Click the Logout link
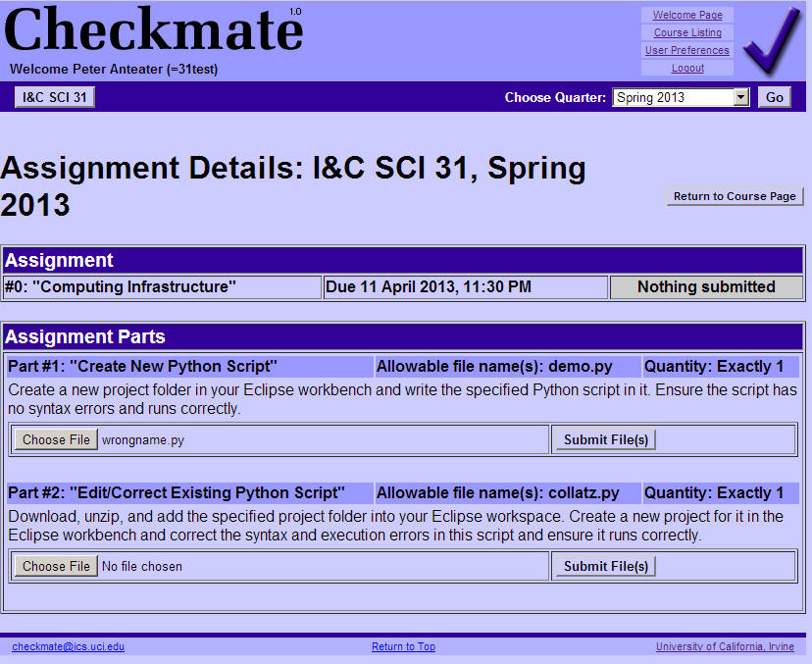Screen dimensions: 812x664 [686, 68]
